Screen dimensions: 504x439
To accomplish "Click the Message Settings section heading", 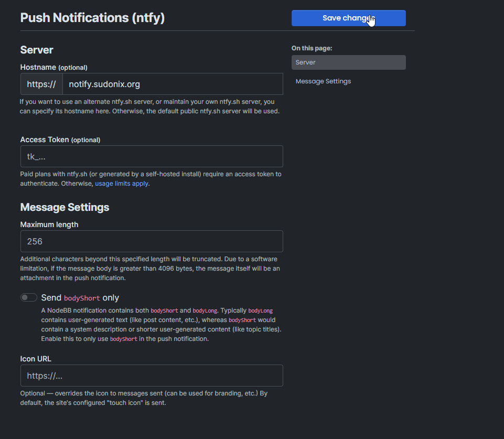I will pos(65,207).
